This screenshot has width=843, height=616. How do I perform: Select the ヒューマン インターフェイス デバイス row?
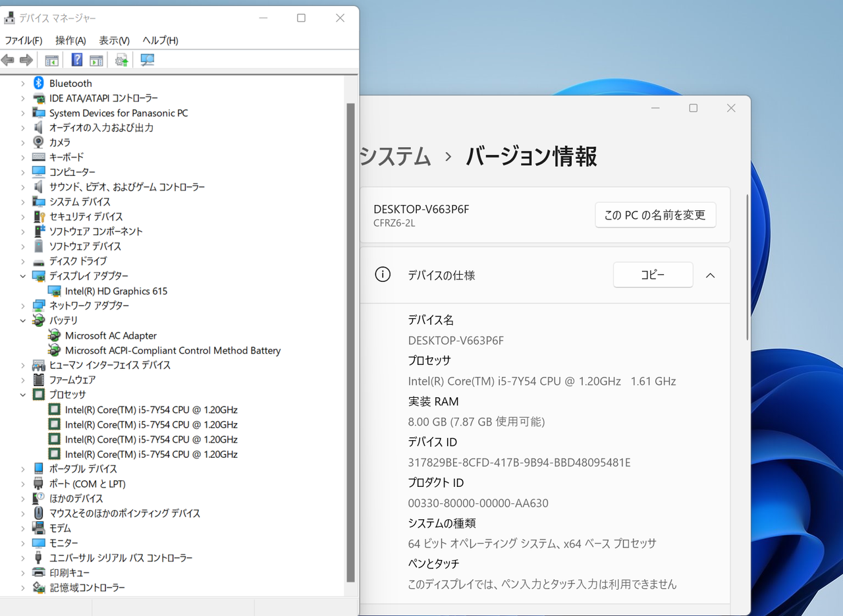click(x=110, y=365)
